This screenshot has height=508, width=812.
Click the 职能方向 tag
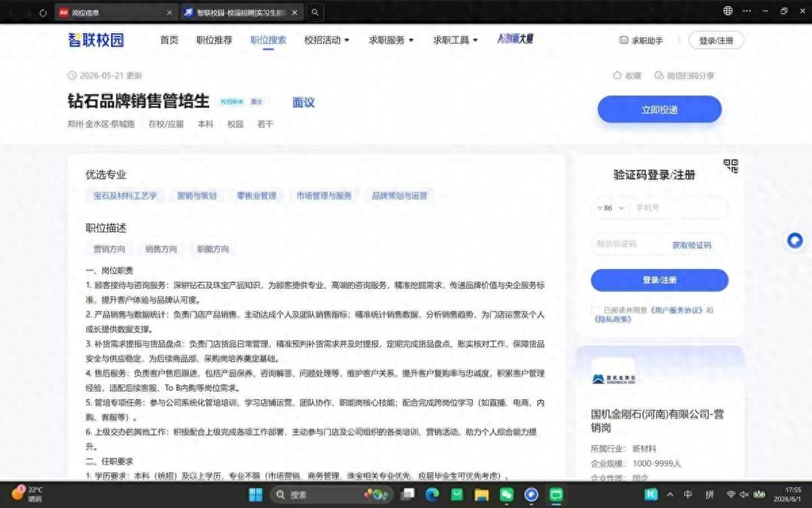[x=213, y=249]
